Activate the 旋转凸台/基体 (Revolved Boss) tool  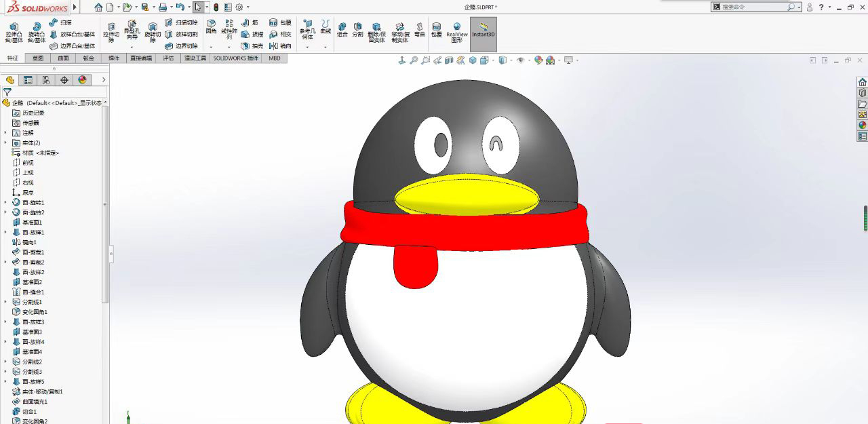pyautogui.click(x=38, y=32)
